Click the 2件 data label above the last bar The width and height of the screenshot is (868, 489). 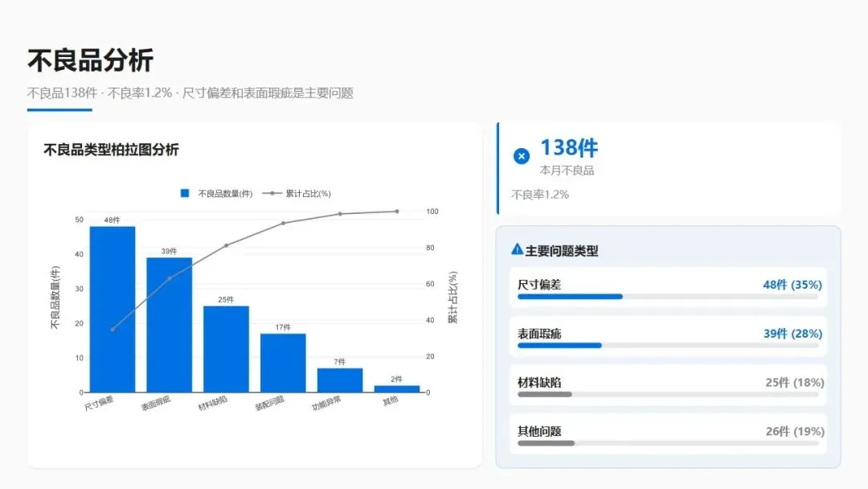(x=396, y=380)
